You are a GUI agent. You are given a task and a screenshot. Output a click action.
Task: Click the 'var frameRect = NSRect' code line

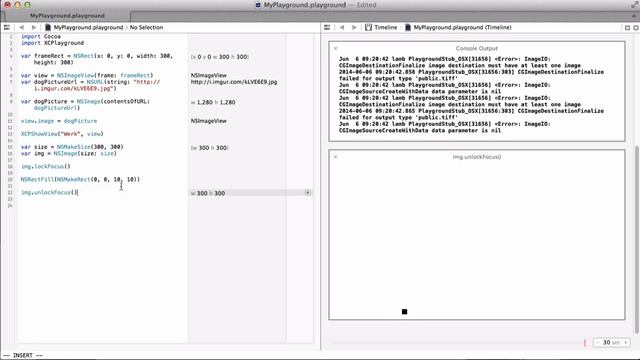[x=97, y=59]
